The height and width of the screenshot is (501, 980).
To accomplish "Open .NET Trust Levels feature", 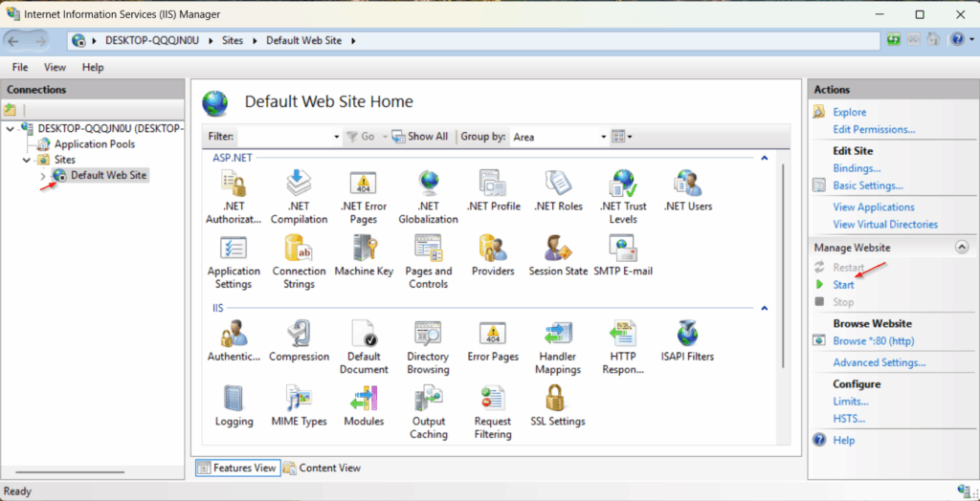I will pyautogui.click(x=622, y=197).
